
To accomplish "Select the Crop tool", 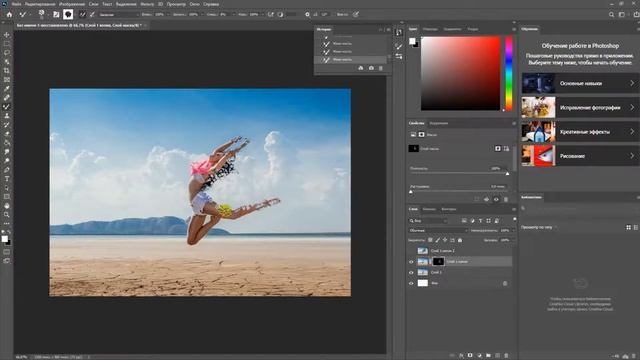I will pos(7,71).
